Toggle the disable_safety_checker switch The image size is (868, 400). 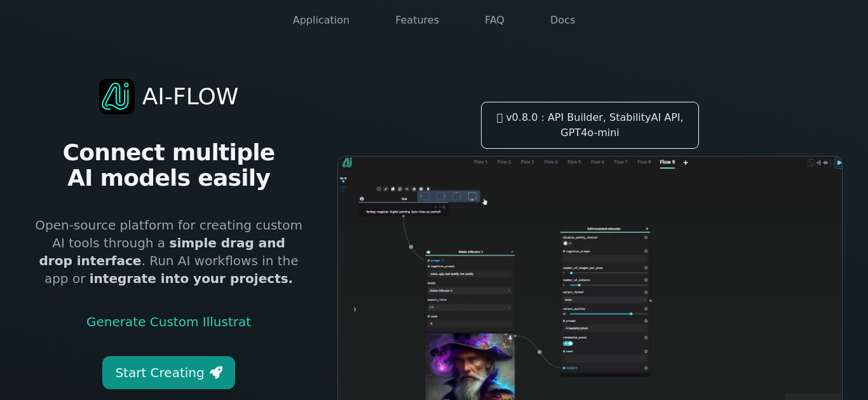[567, 243]
